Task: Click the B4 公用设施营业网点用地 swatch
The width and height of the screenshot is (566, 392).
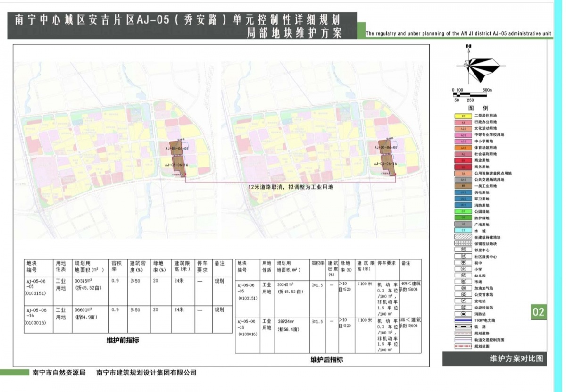Action: click(463, 173)
